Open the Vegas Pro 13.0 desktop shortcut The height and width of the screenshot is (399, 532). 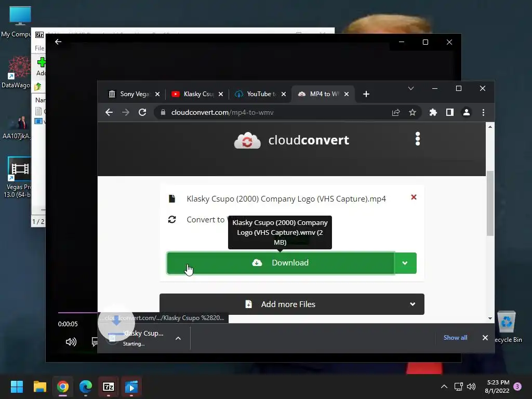pyautogui.click(x=18, y=177)
